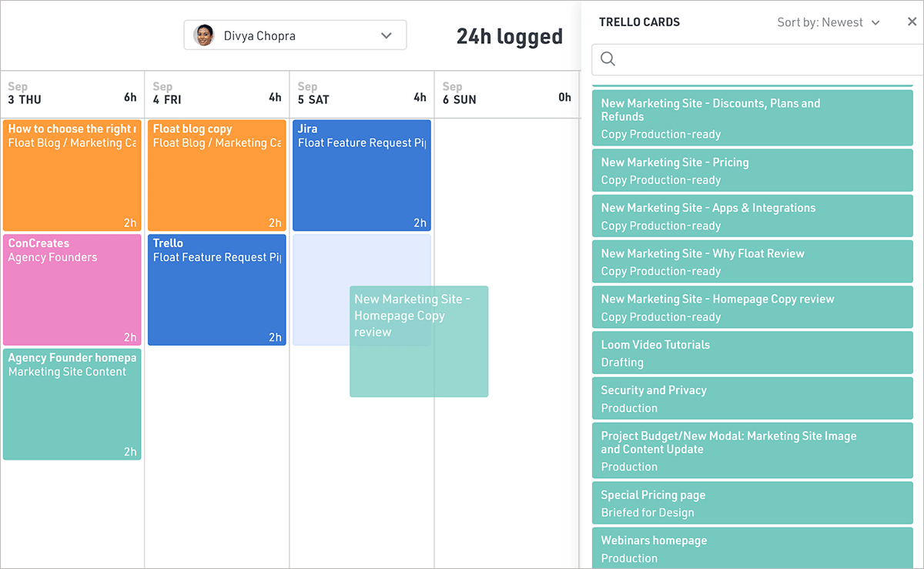The image size is (924, 569).
Task: Click Divya Chopra's avatar picture
Action: pos(204,35)
